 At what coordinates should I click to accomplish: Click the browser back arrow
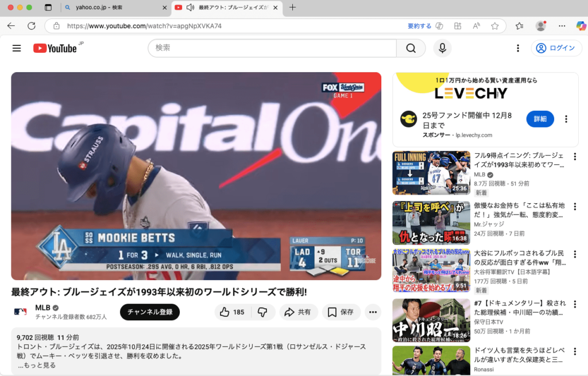click(11, 26)
